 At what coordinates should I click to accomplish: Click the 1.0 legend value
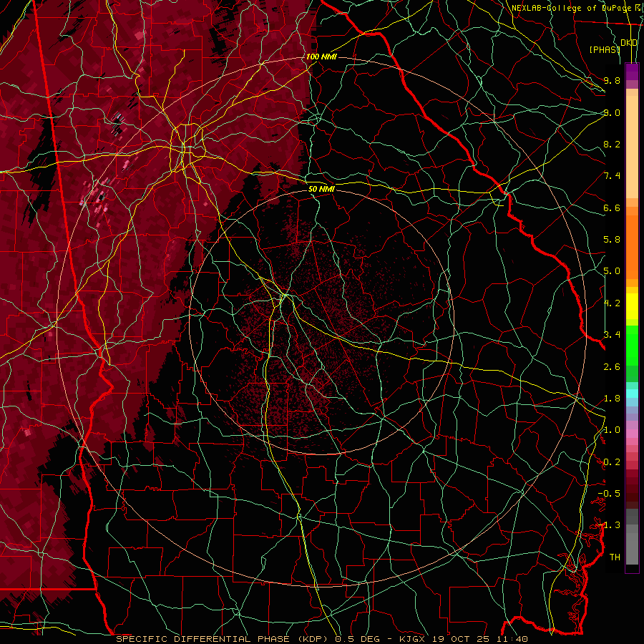click(612, 430)
